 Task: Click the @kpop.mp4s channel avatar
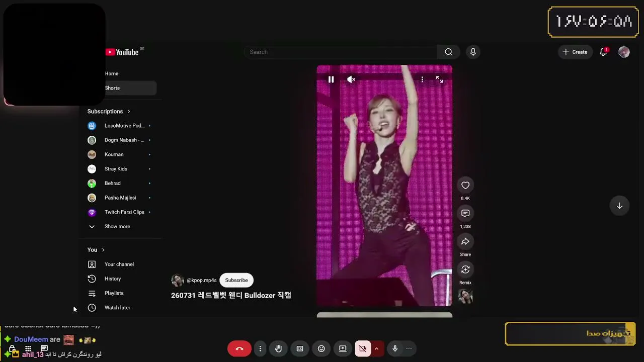[178, 280]
